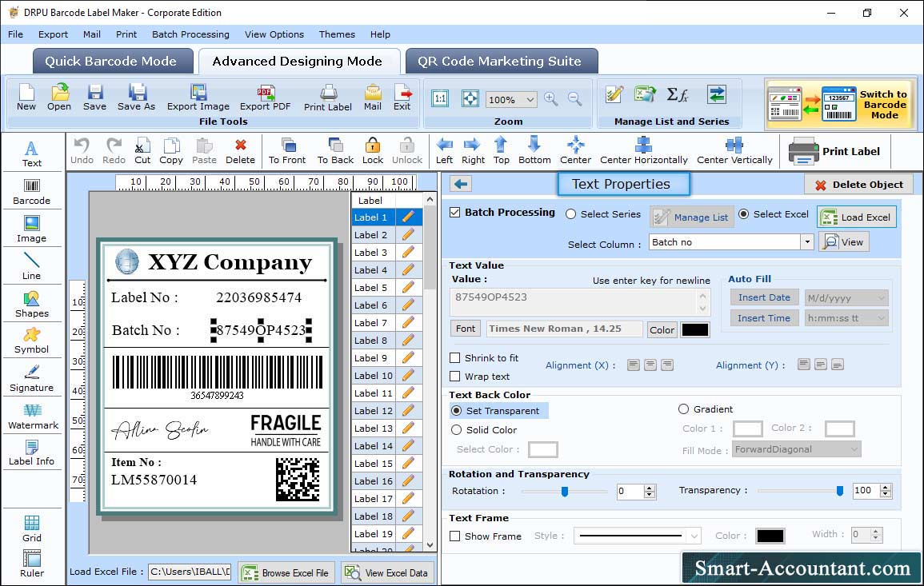
Task: Enable Shrink to fit
Action: click(x=455, y=358)
